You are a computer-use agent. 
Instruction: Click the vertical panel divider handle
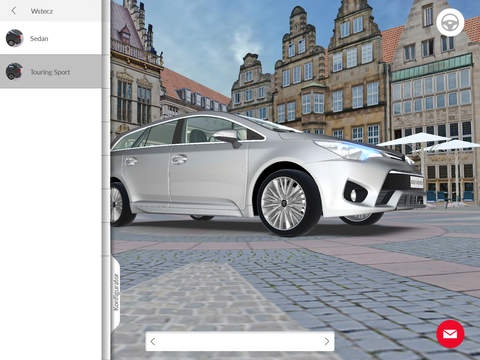click(x=106, y=180)
